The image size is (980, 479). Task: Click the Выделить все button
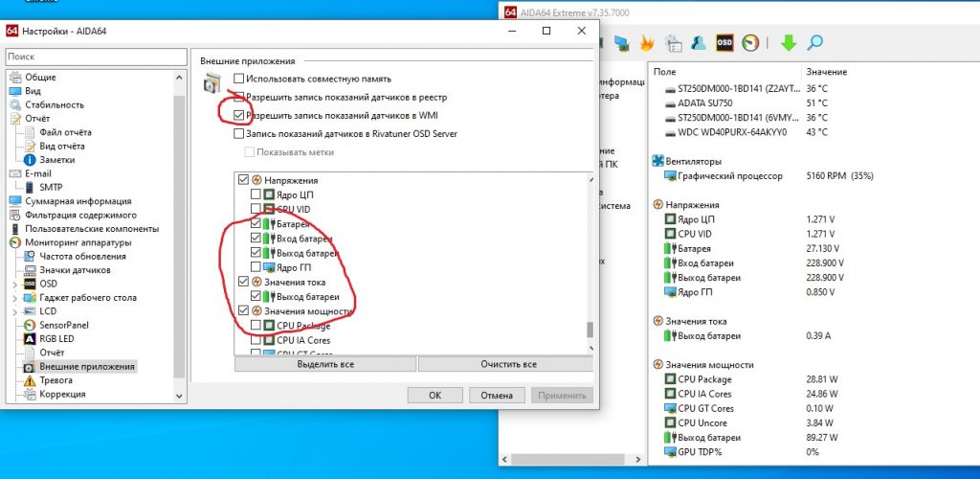[x=325, y=364]
